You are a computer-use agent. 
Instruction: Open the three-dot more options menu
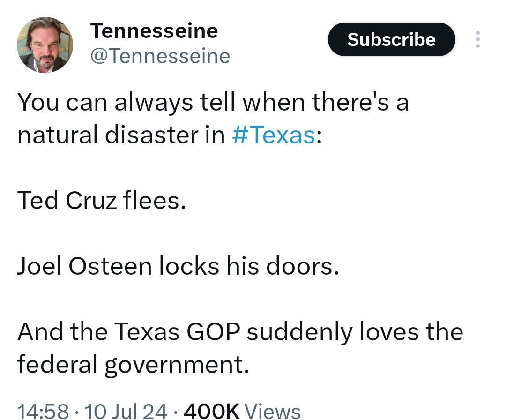point(477,39)
